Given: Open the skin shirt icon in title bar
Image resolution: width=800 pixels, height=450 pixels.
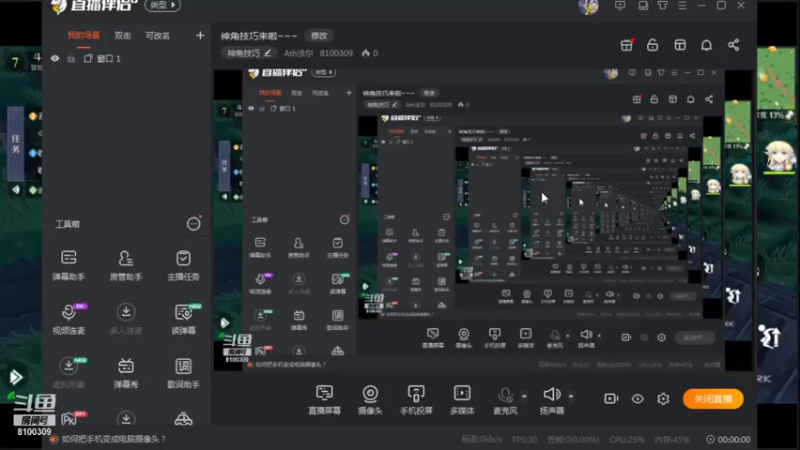Looking at the screenshot, I should point(663,5).
